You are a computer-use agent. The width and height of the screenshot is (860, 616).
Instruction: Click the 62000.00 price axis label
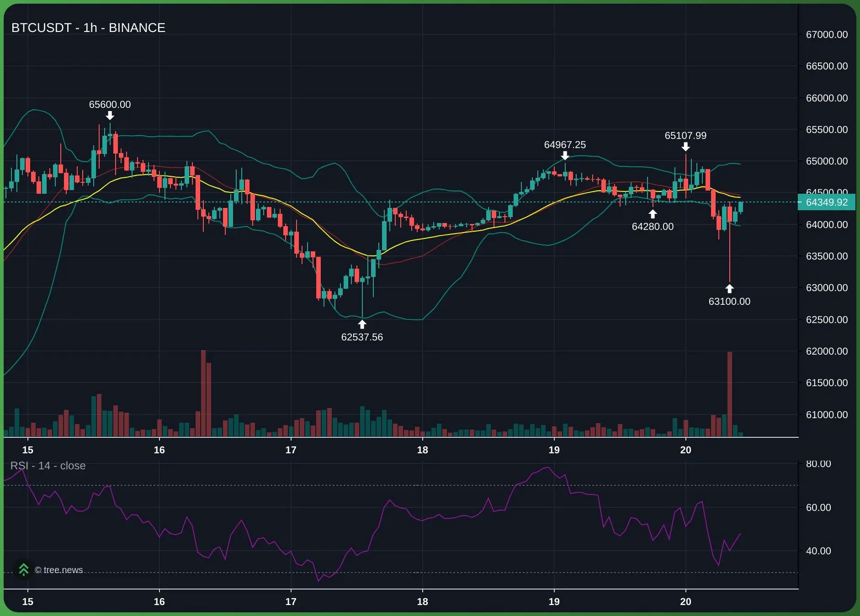click(827, 351)
